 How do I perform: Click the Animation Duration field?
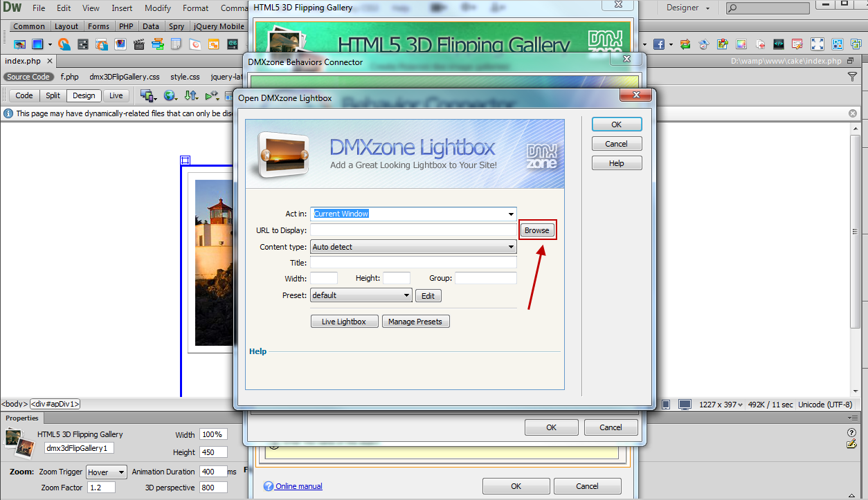[213, 472]
